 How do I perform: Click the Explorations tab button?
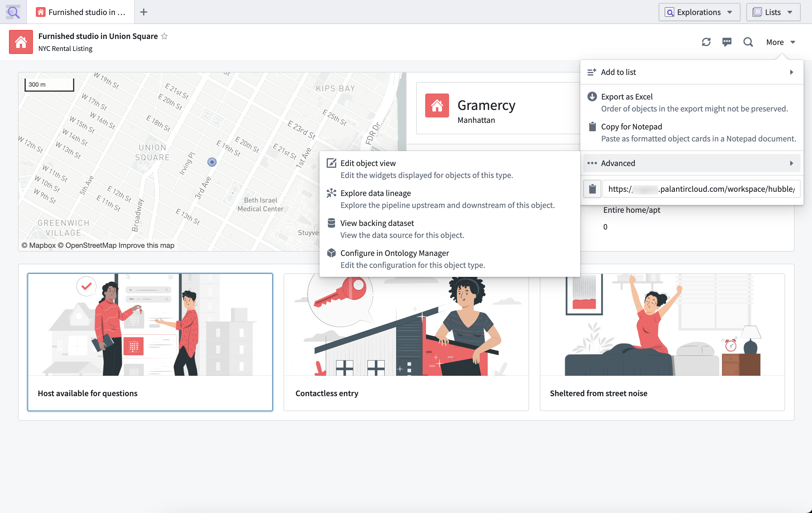(699, 11)
